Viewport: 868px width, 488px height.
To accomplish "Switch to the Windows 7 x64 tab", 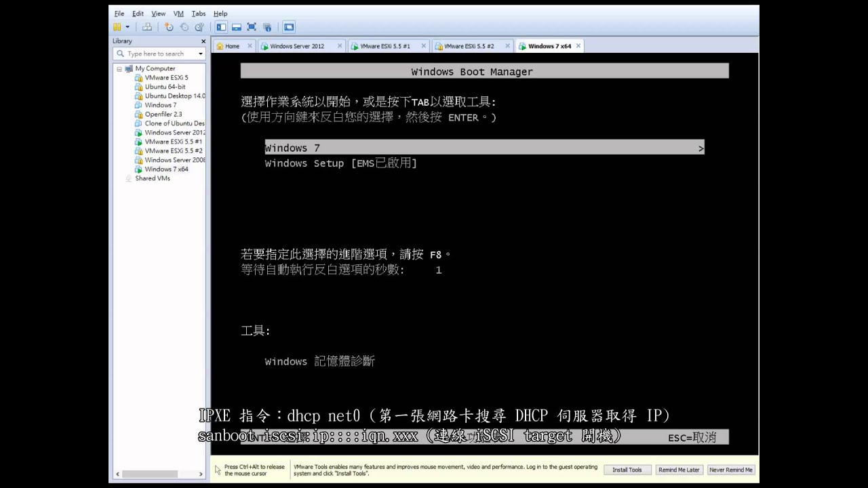I will 549,46.
